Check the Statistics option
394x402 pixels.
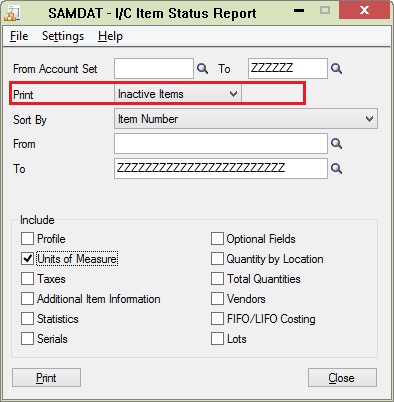27,319
